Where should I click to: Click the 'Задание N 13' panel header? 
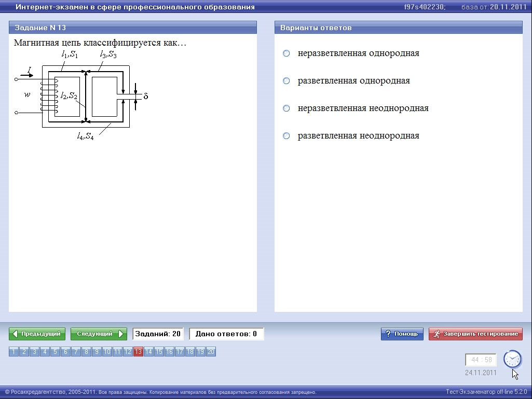click(133, 27)
